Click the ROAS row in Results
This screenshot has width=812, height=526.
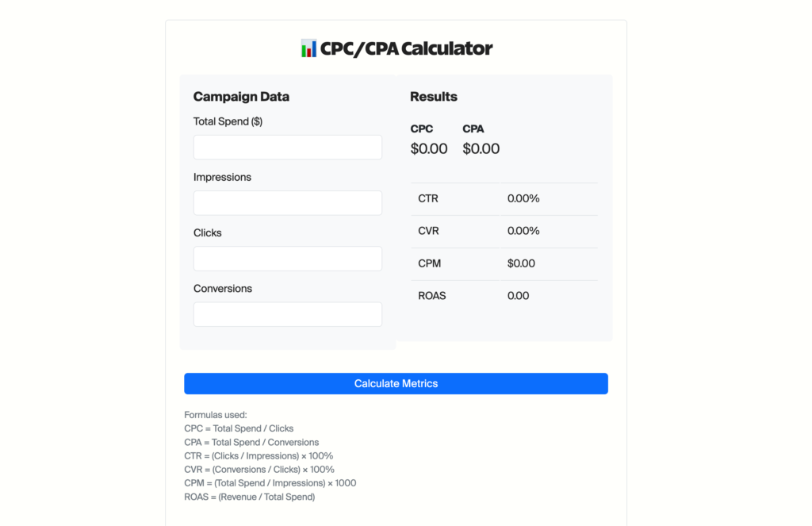(x=504, y=295)
